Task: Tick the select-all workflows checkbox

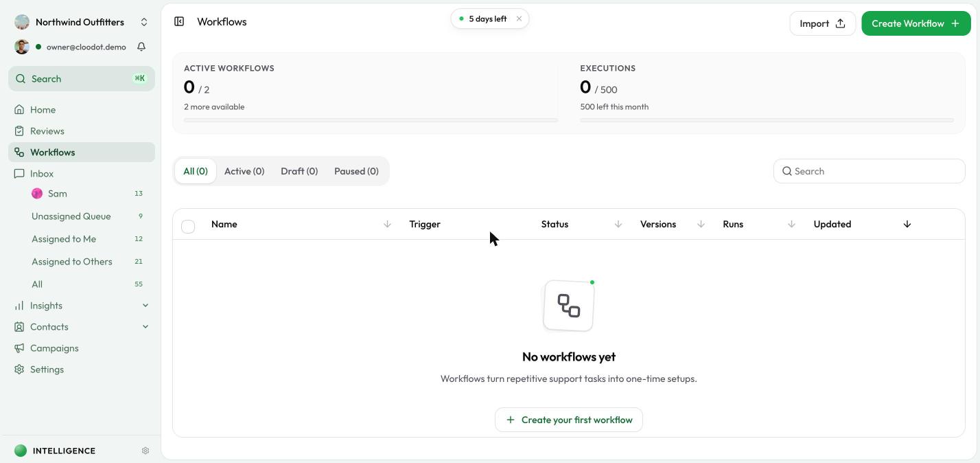Action: click(188, 227)
